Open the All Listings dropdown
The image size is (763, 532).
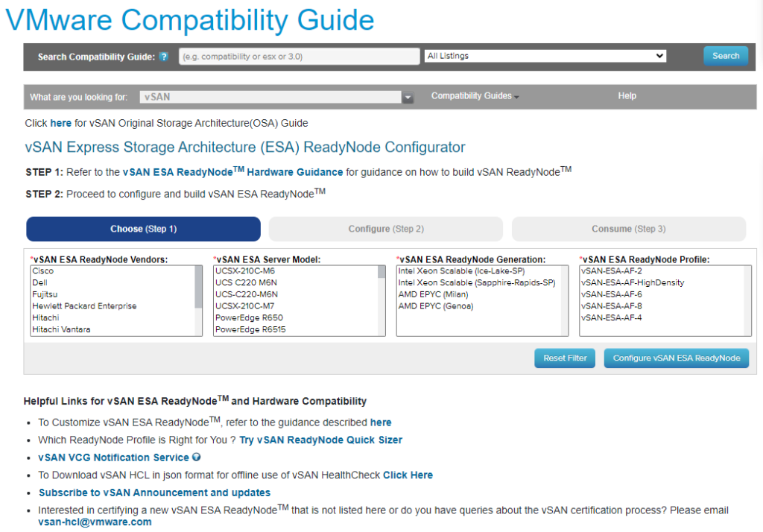coord(545,56)
